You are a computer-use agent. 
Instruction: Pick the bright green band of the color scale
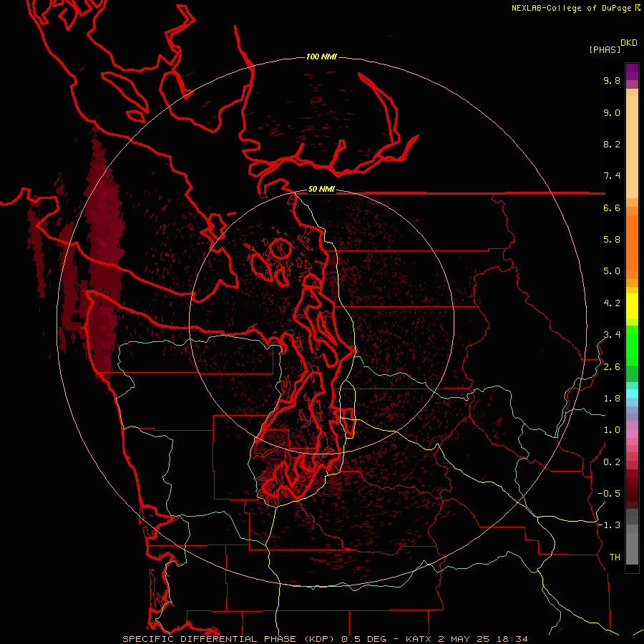coord(632,345)
